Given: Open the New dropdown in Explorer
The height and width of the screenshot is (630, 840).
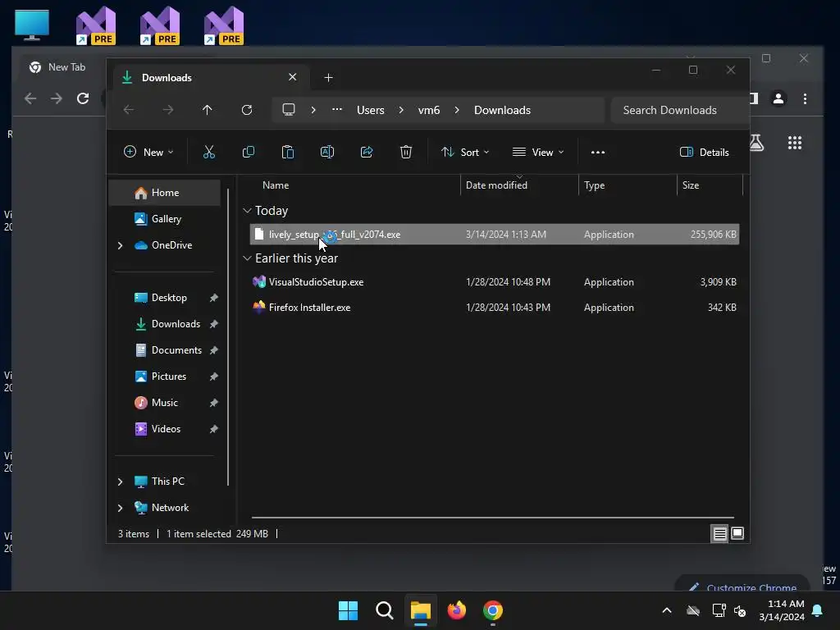Looking at the screenshot, I should 148,152.
